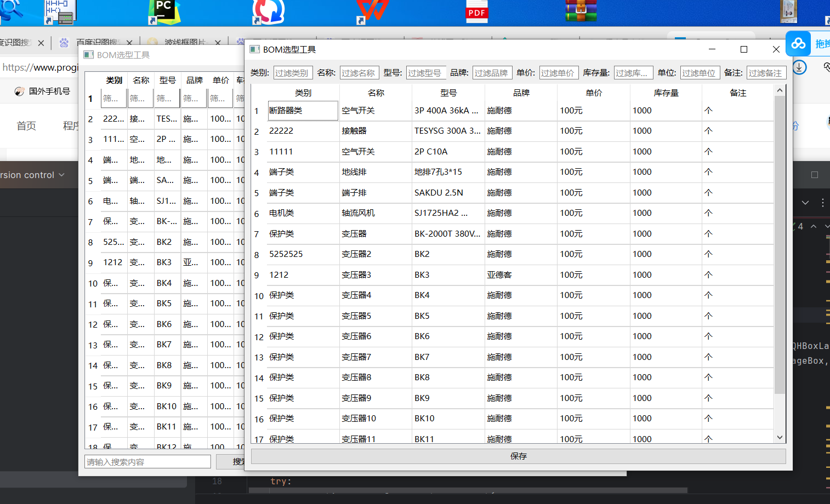Open the version control dropdown in IDE
The width and height of the screenshot is (830, 504).
click(x=33, y=175)
